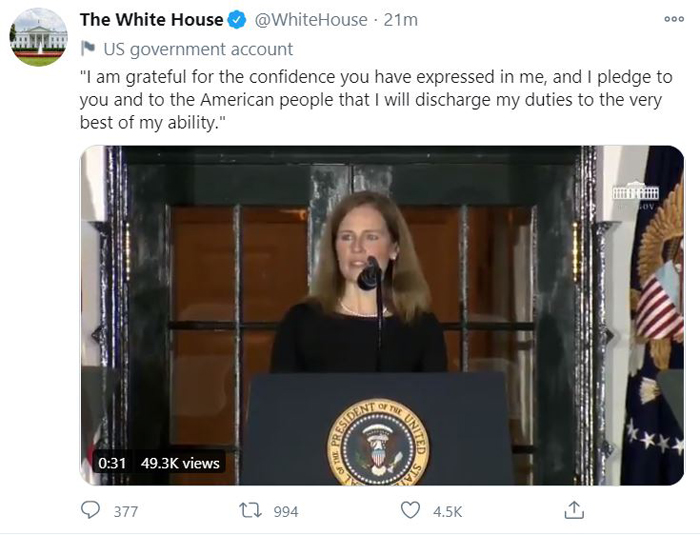This screenshot has width=700, height=535.
Task: Click the White House watermark in video
Action: click(636, 195)
